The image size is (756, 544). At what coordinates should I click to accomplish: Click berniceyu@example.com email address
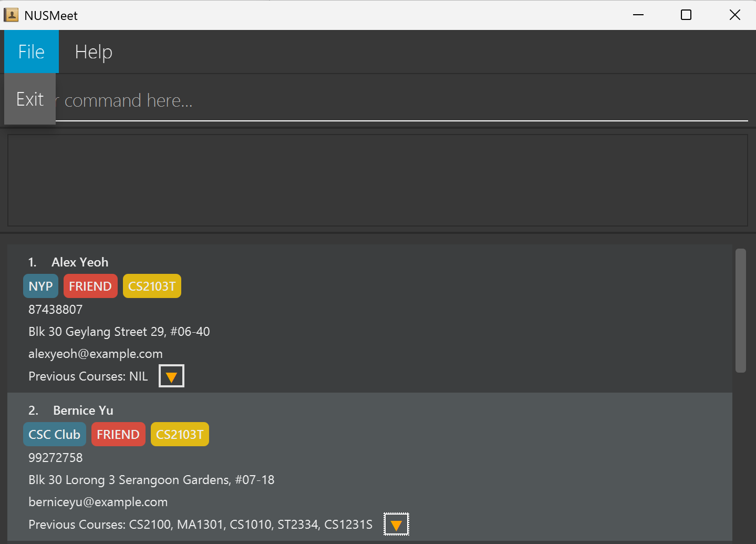tap(98, 502)
